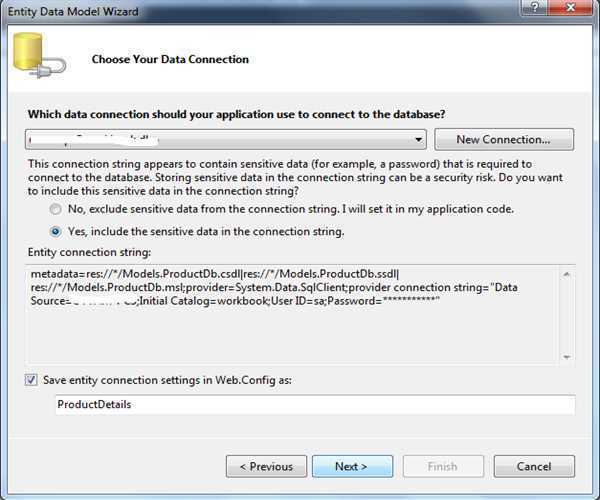600x500 pixels.
Task: Cancel the wizard
Action: click(x=534, y=466)
